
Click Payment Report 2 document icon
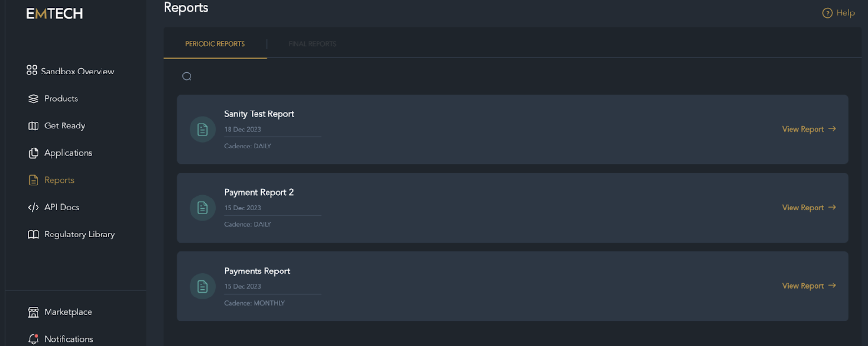(x=203, y=208)
